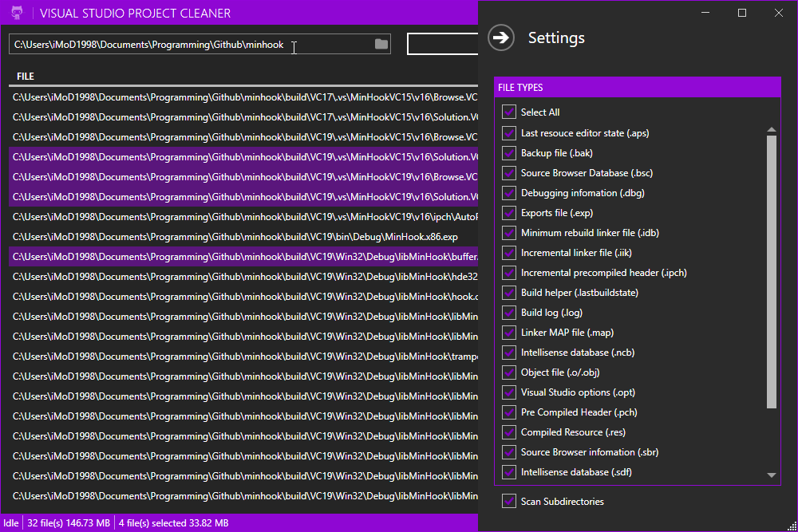
Task: Sort by the FILE column header
Action: [26, 77]
